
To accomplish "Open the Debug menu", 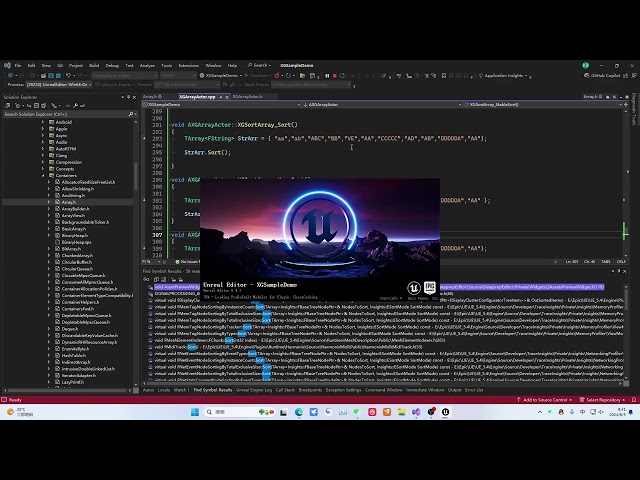I will coord(112,65).
